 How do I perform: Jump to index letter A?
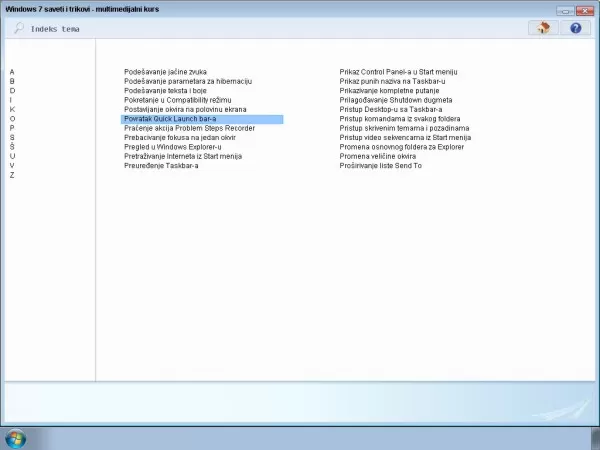(12, 72)
